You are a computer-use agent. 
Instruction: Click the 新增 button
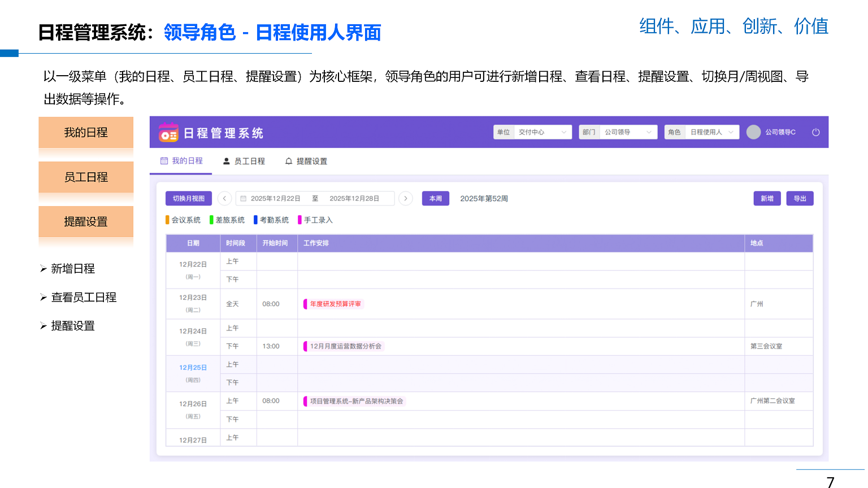click(x=767, y=199)
